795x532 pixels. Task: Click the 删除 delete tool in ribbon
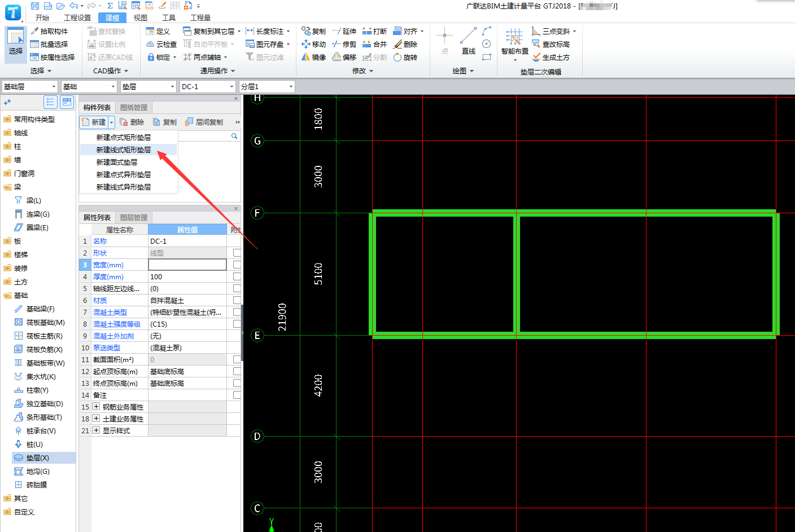click(x=405, y=44)
